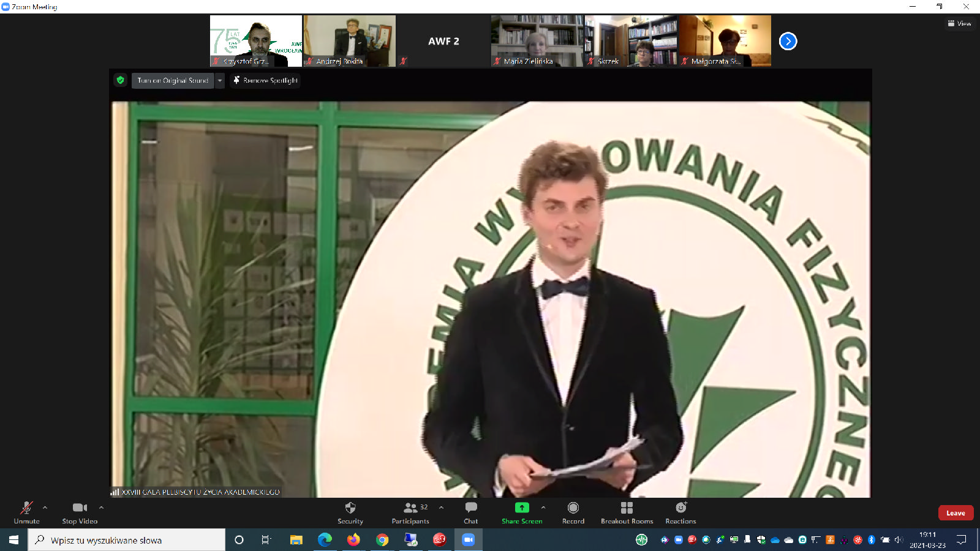This screenshot has height=551, width=980.
Task: Select Krzysztof participant video thumbnail
Action: click(x=256, y=41)
